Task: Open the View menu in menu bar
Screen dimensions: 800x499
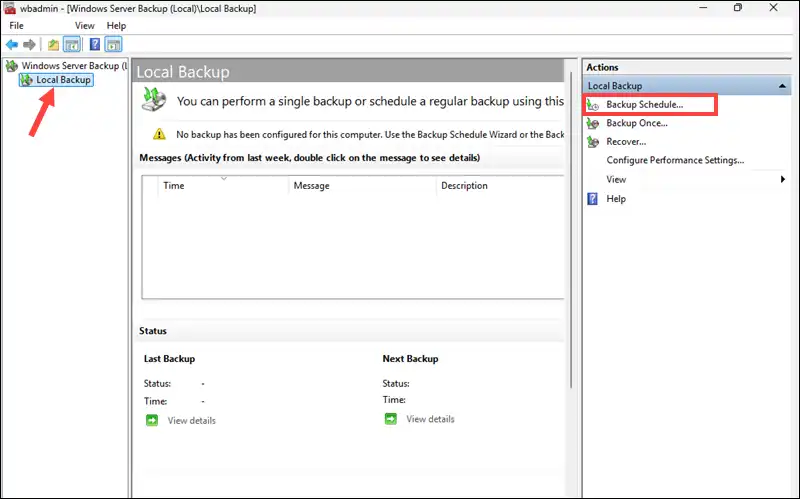Action: pyautogui.click(x=85, y=25)
